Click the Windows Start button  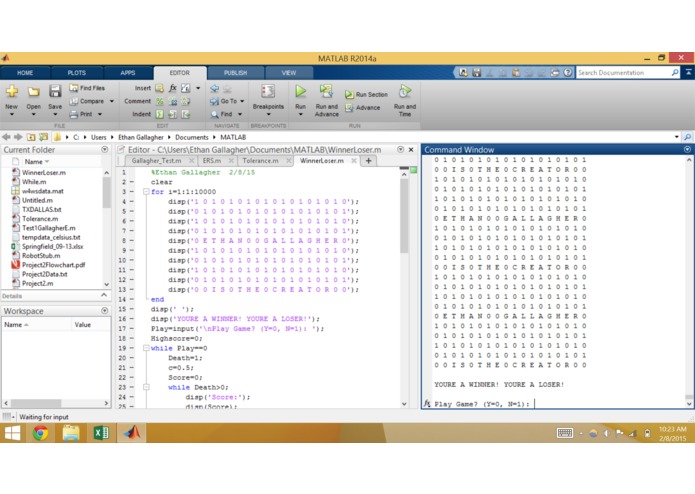point(12,433)
